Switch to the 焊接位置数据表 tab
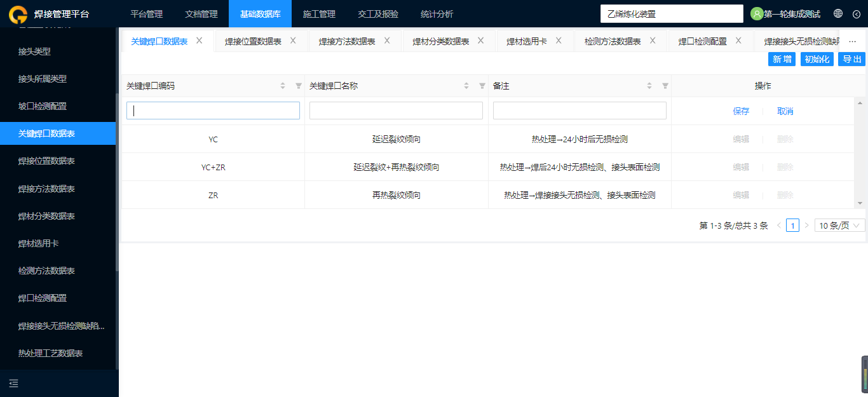The height and width of the screenshot is (397, 868). (x=253, y=41)
